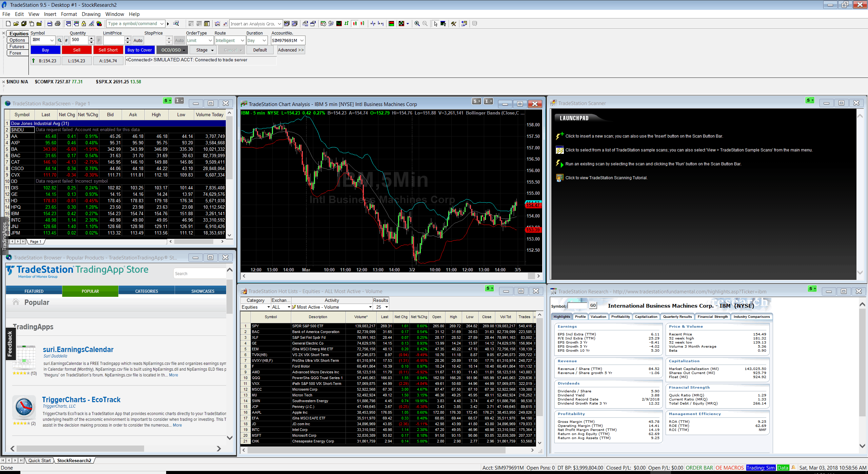The width and height of the screenshot is (868, 474).
Task: Open the Insert menu
Action: tap(50, 14)
